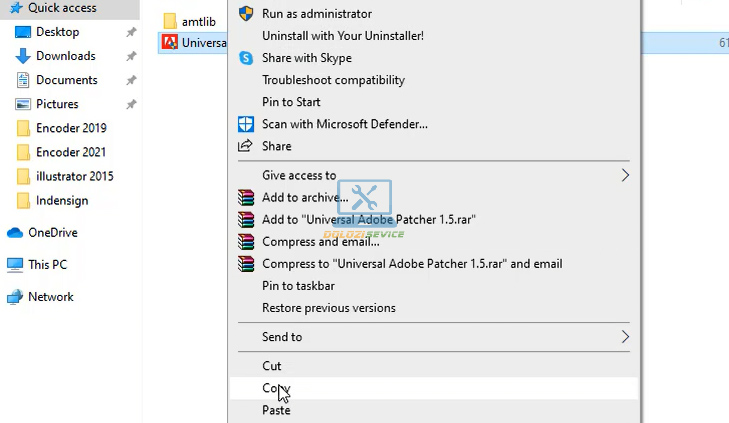Click WinRAR icon next to Add to archive
This screenshot has height=423, width=729.
click(246, 198)
